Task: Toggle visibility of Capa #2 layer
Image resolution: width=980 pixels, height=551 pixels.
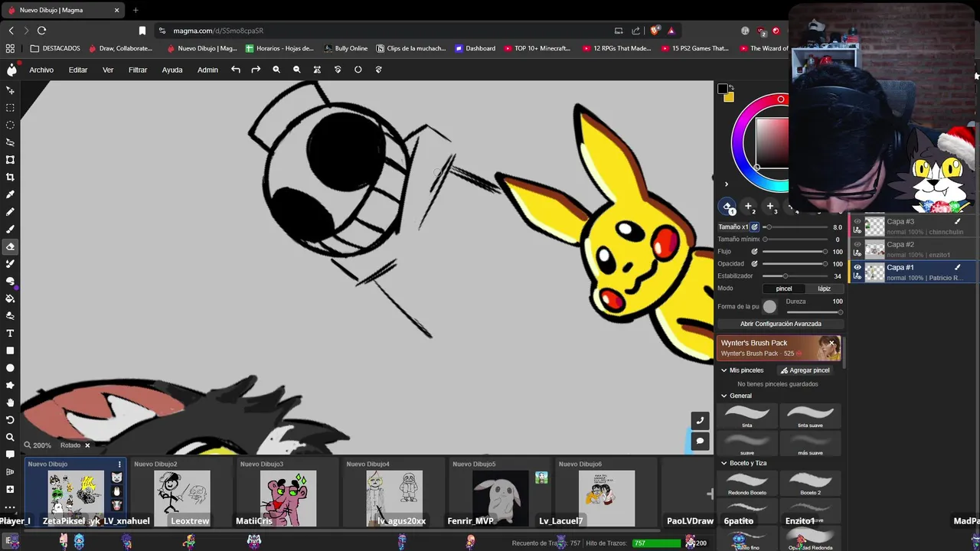Action: pyautogui.click(x=857, y=244)
